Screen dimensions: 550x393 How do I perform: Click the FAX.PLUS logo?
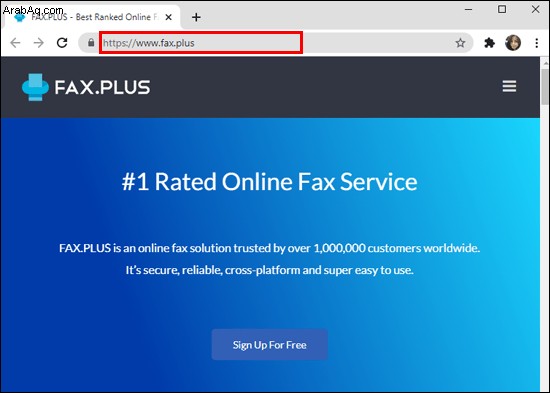click(x=86, y=87)
